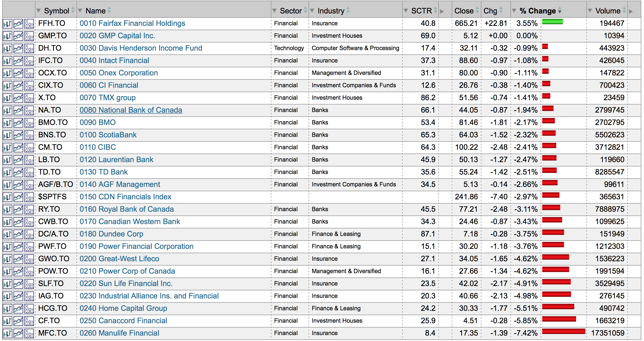Open the Point & Figure chart for DH.TO

click(x=29, y=48)
